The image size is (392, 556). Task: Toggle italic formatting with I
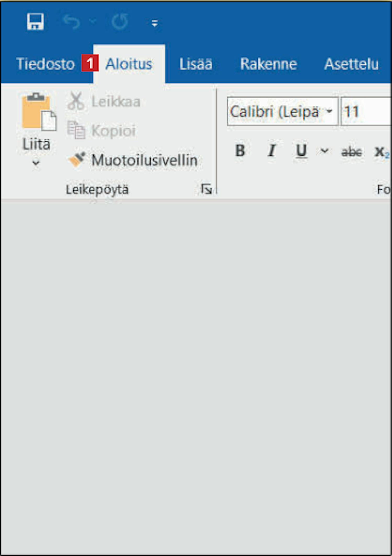point(272,151)
